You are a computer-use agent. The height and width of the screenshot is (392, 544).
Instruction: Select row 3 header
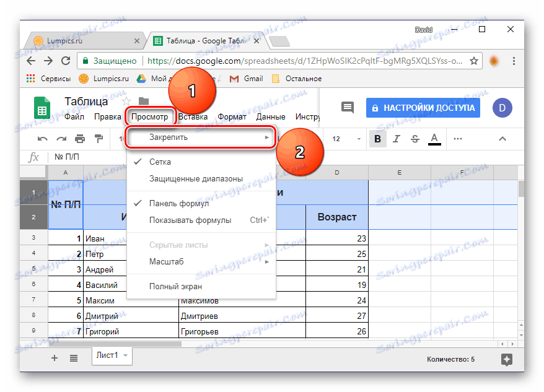click(x=33, y=238)
